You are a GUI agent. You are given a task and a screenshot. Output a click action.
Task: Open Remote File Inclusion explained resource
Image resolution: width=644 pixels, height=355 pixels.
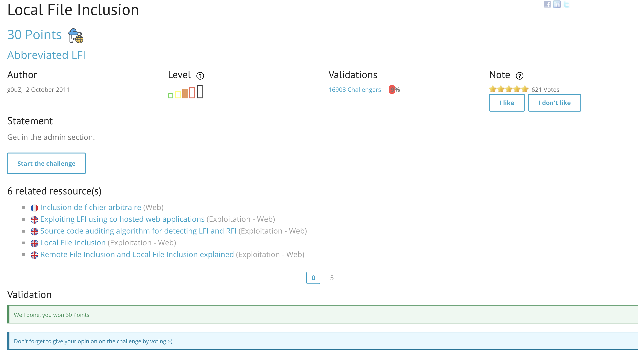pyautogui.click(x=137, y=254)
